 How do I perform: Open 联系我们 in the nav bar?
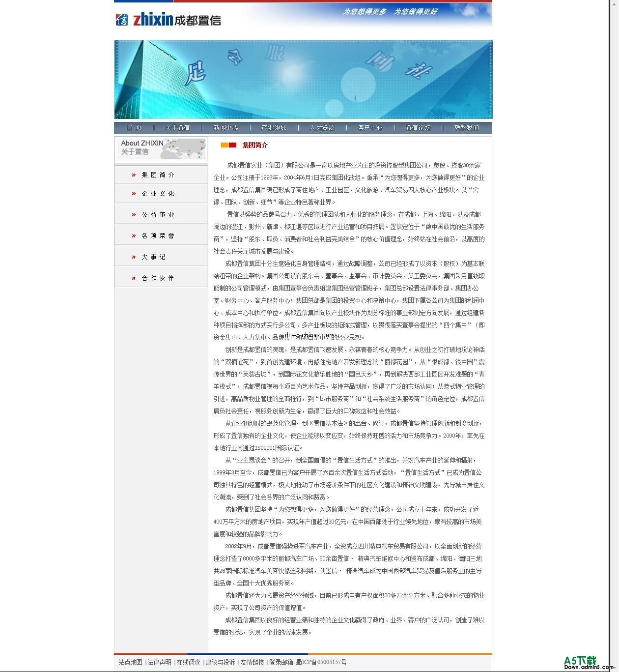pos(466,128)
